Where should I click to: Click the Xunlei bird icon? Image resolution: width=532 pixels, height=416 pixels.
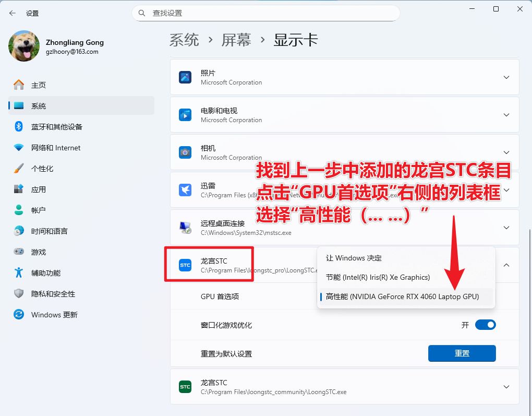[x=185, y=190]
